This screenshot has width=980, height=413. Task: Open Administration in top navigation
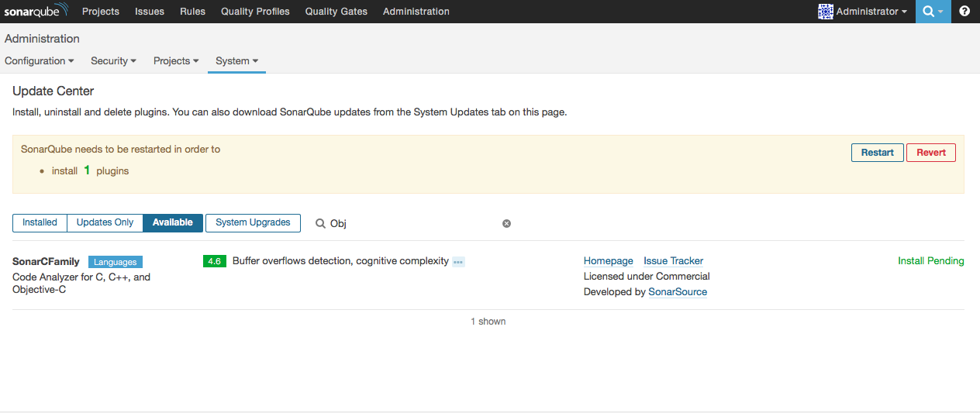[416, 12]
